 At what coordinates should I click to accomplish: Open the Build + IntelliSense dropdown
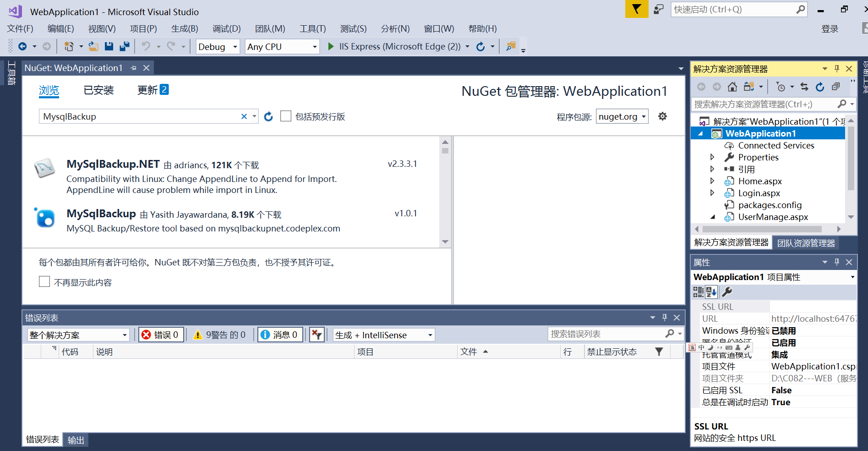[x=384, y=335]
